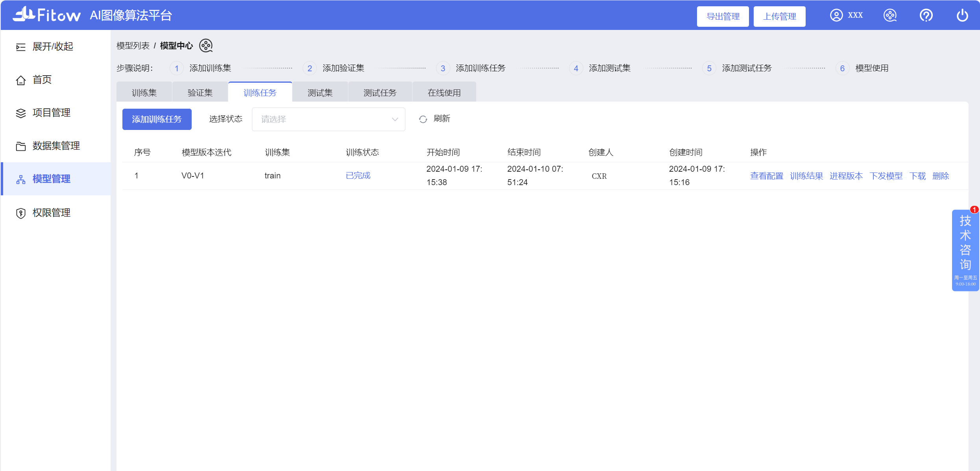Click 创建时间 column header
Image resolution: width=980 pixels, height=471 pixels.
click(686, 152)
